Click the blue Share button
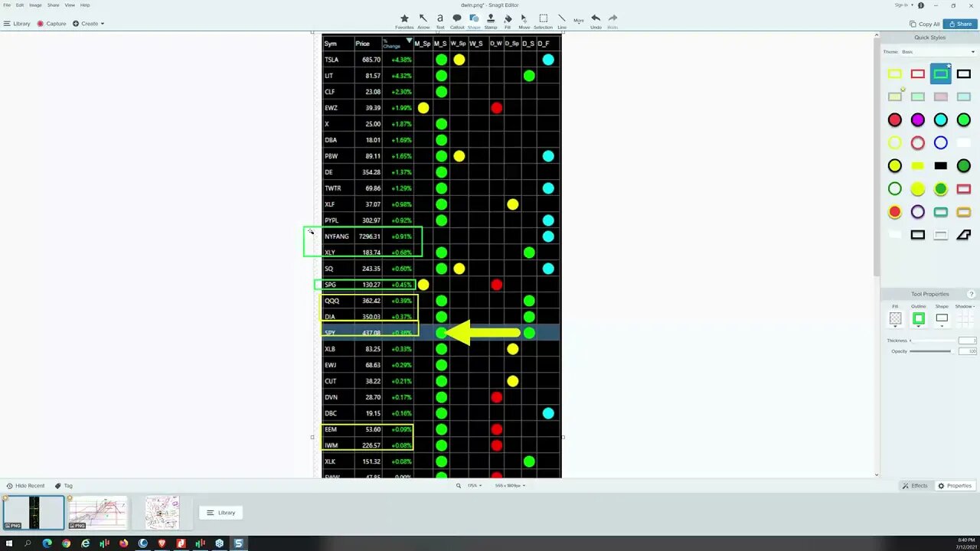This screenshot has height=551, width=980. coord(960,24)
